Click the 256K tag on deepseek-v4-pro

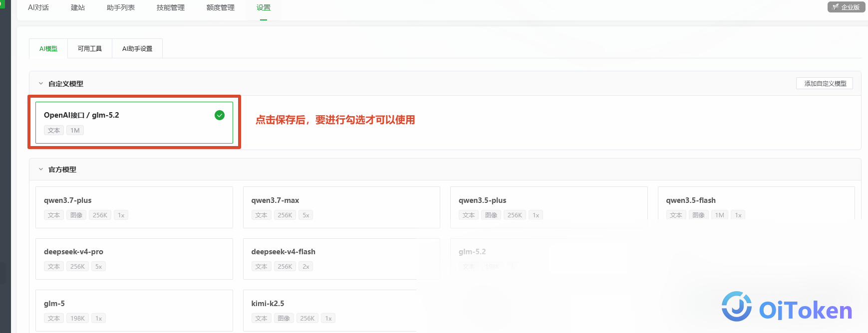[77, 267]
